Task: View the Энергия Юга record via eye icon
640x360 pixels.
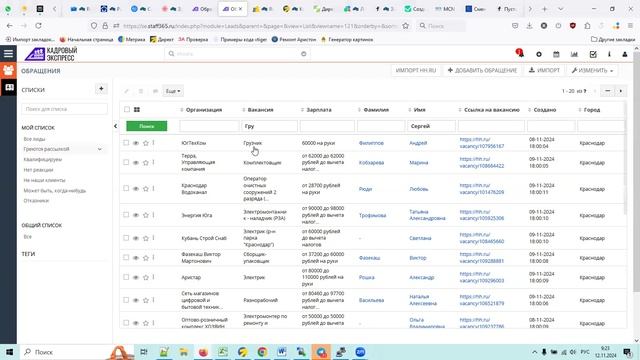Action: tap(136, 215)
